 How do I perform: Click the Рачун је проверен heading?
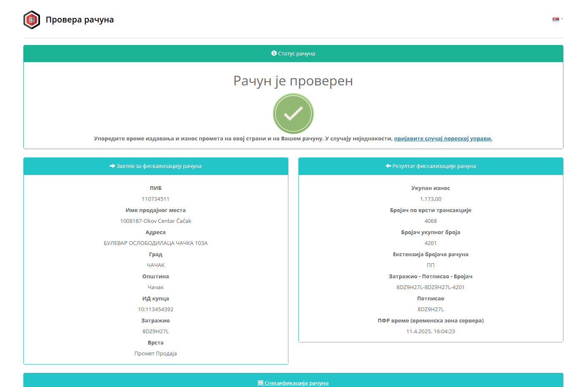pyautogui.click(x=293, y=81)
